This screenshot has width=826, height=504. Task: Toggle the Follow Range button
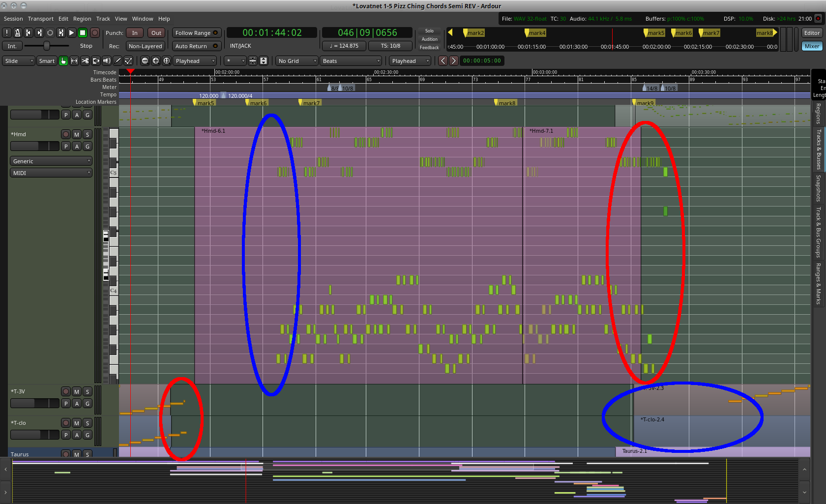(196, 33)
